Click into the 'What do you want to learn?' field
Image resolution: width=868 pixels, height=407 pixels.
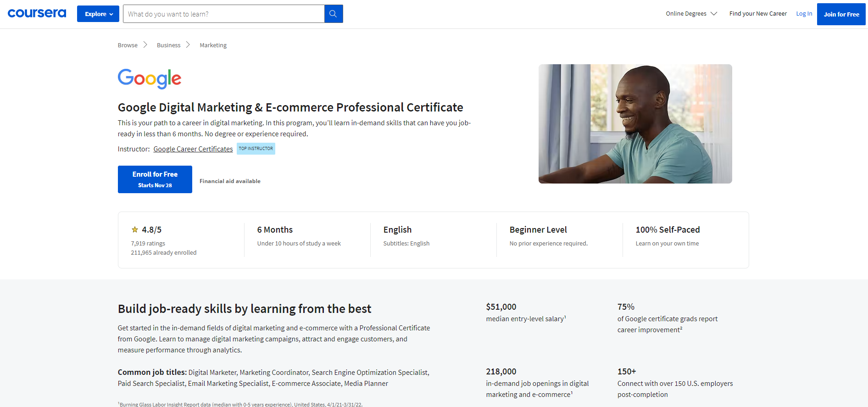(x=224, y=14)
